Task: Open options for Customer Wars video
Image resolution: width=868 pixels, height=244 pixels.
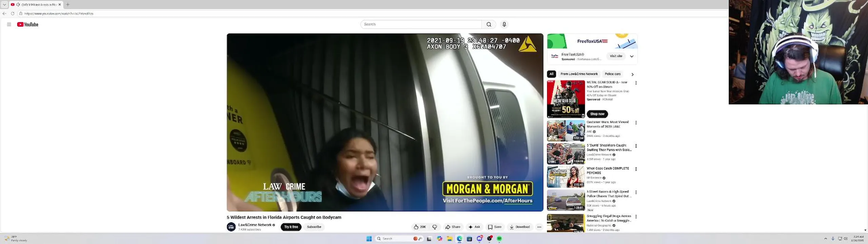Action: point(636,123)
